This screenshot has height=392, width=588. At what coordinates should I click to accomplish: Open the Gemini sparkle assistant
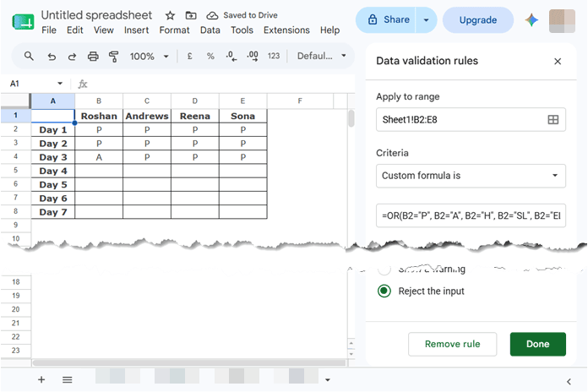point(531,20)
